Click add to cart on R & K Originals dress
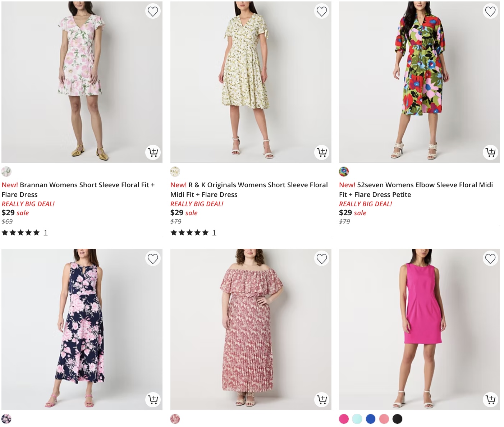The width and height of the screenshot is (504, 427). (322, 152)
